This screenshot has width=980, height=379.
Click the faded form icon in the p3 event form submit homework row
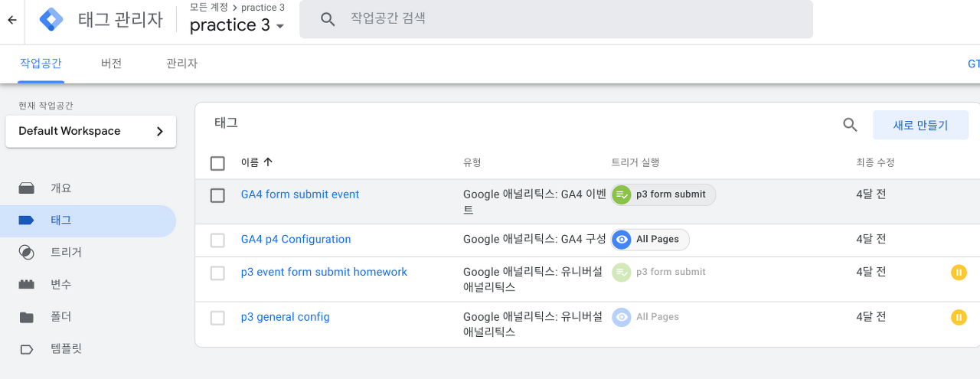tap(622, 272)
